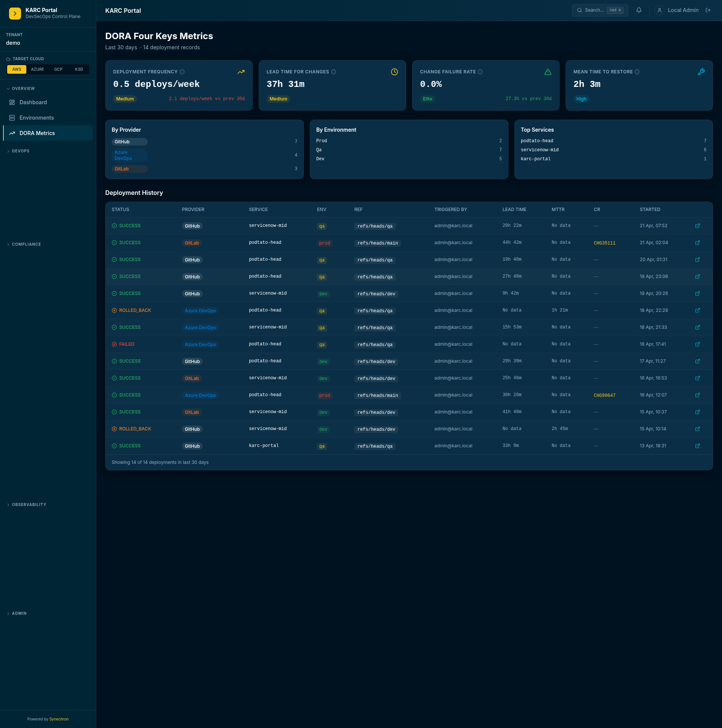Click Change Failure Rate info icon
The width and height of the screenshot is (722, 728).
pyautogui.click(x=480, y=72)
